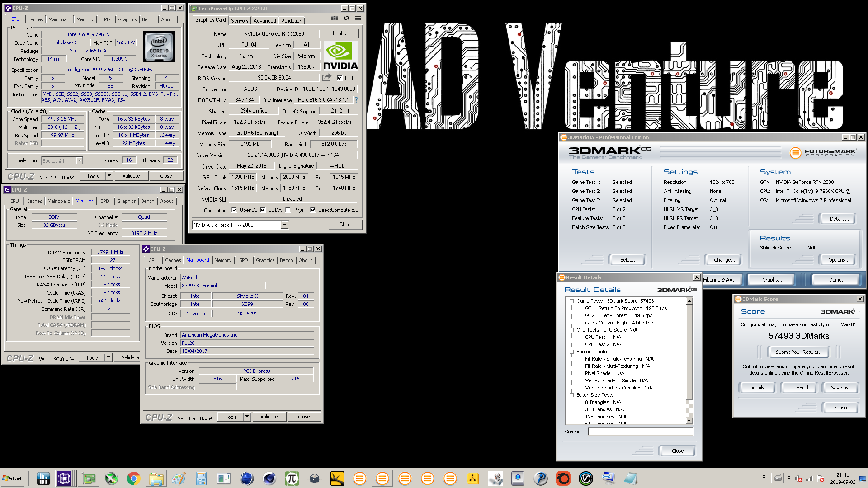The width and height of the screenshot is (868, 488).
Task: Click the network signal tray icon
Action: 810,478
